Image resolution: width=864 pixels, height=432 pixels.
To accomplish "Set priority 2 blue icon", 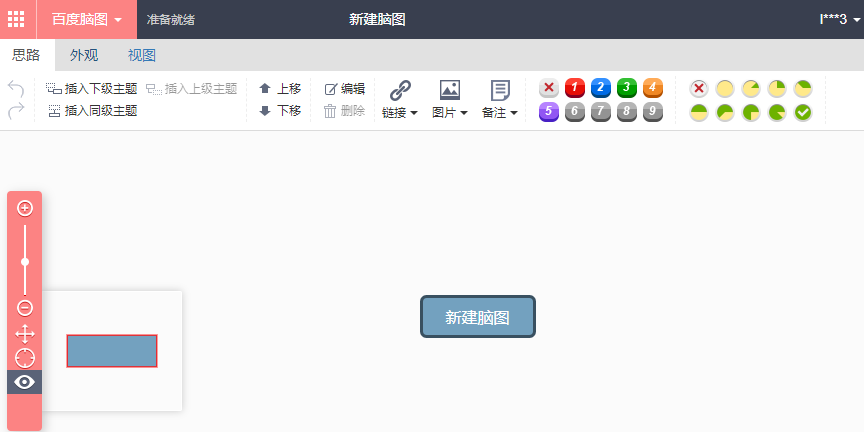I will click(601, 88).
